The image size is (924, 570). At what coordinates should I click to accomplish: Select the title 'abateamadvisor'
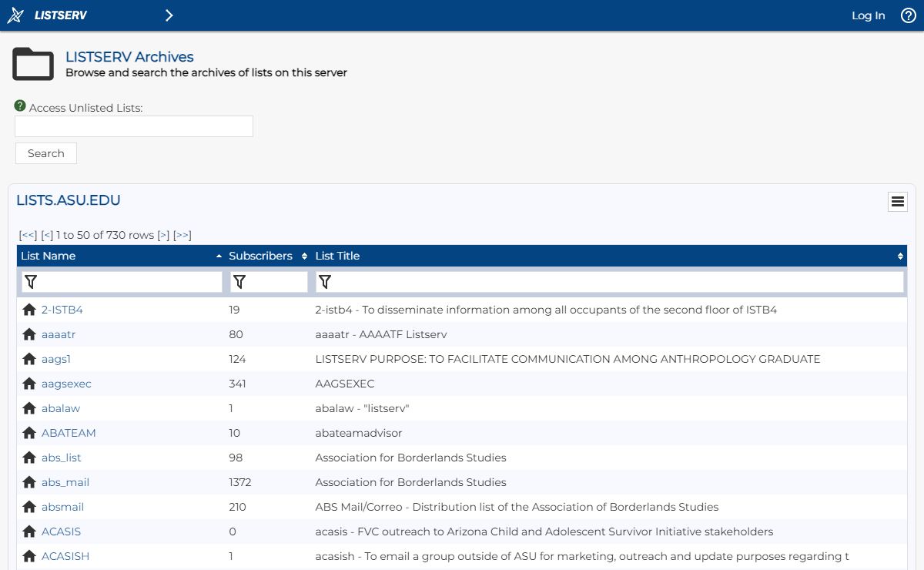point(359,433)
